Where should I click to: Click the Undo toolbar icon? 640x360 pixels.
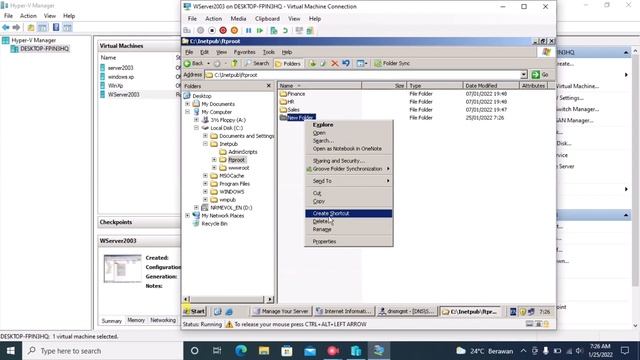pos(346,63)
